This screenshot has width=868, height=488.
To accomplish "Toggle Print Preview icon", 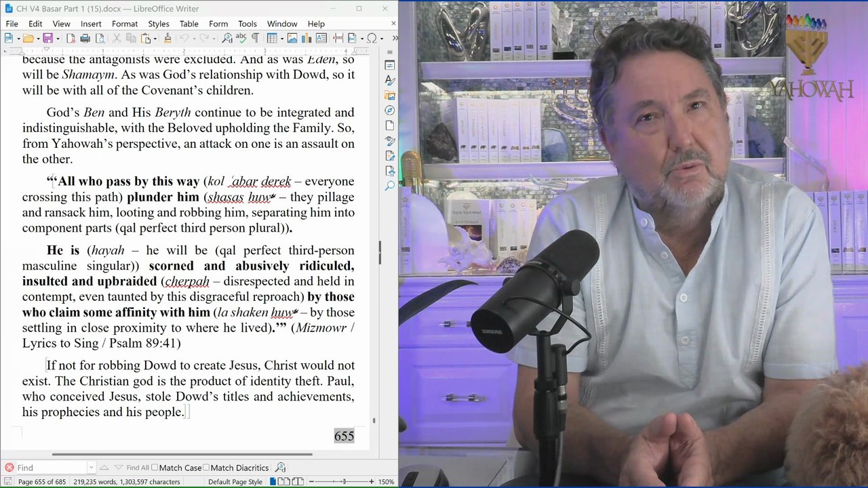I will (100, 38).
